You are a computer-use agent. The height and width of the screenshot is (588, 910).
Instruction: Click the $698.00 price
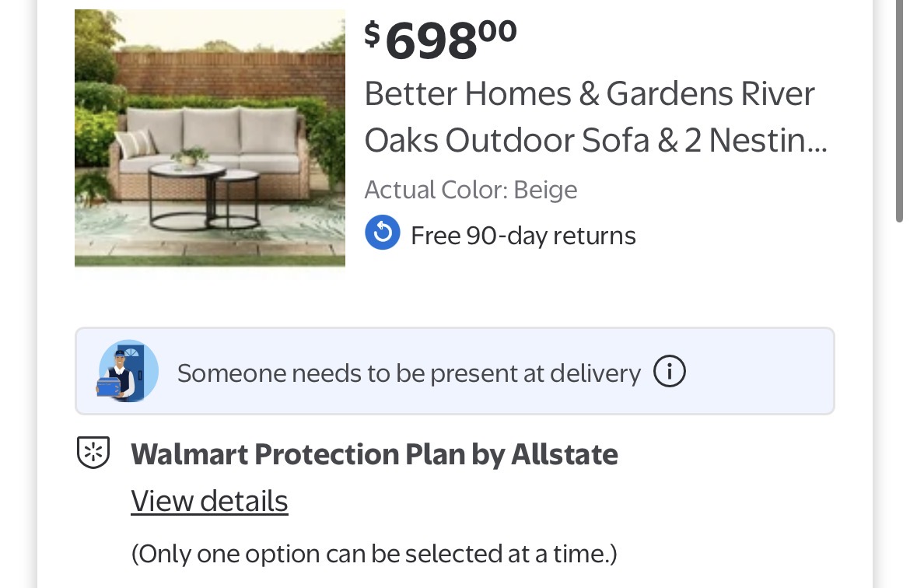[441, 39]
